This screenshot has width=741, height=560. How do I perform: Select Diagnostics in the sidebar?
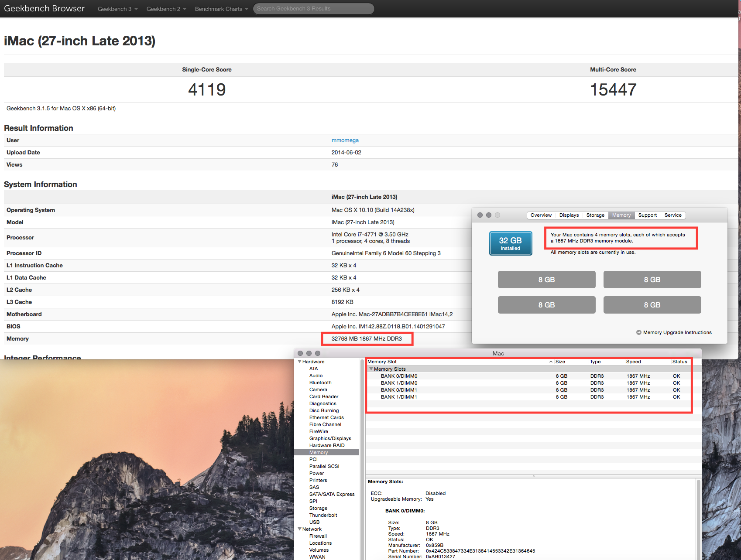click(322, 403)
